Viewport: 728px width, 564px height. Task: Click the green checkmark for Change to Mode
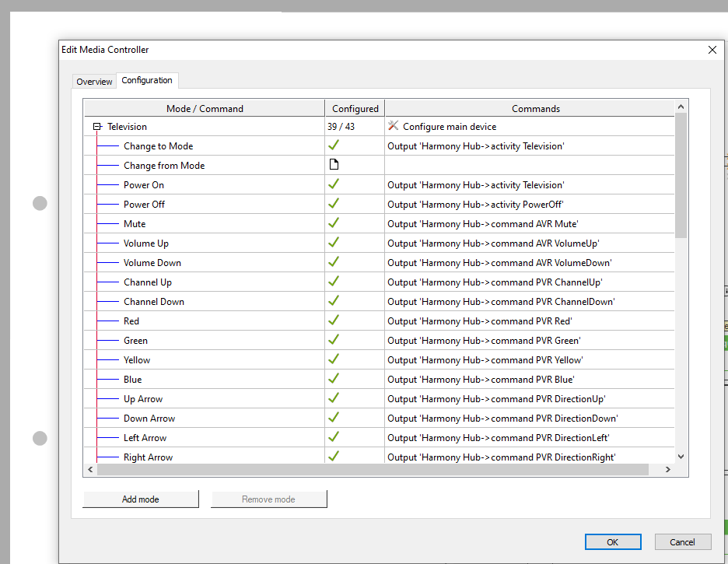[x=334, y=145]
